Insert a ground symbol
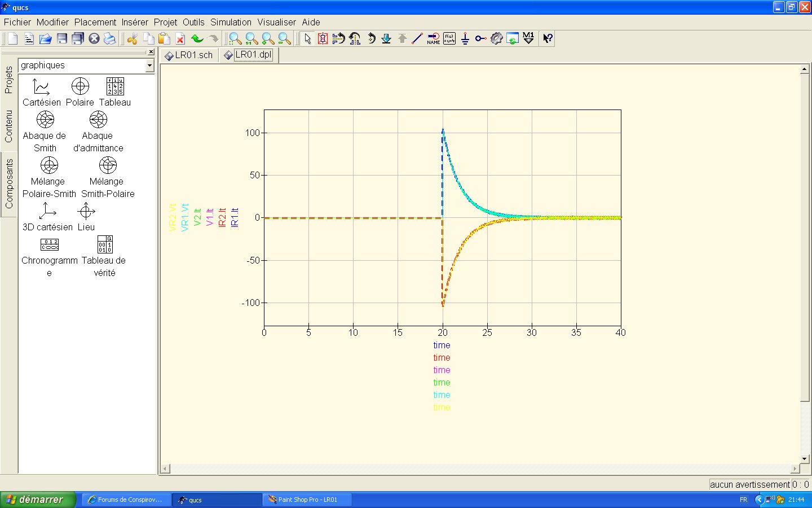This screenshot has width=812, height=508. pos(465,38)
